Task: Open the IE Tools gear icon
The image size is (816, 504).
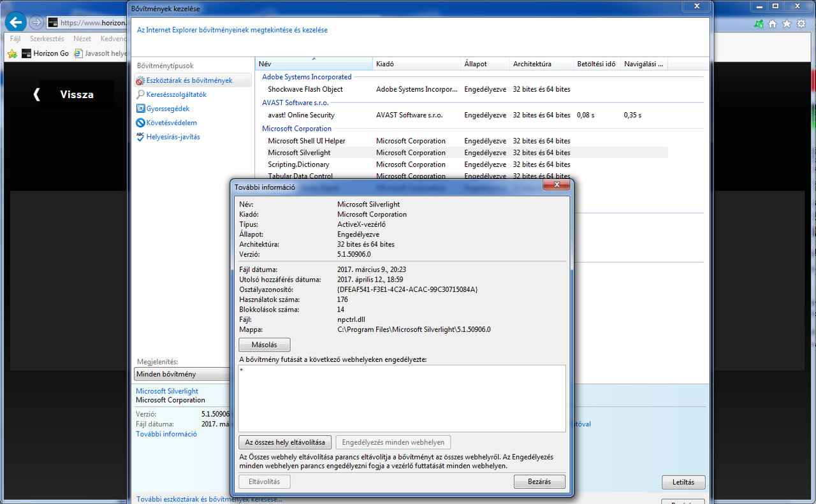Action: (801, 24)
